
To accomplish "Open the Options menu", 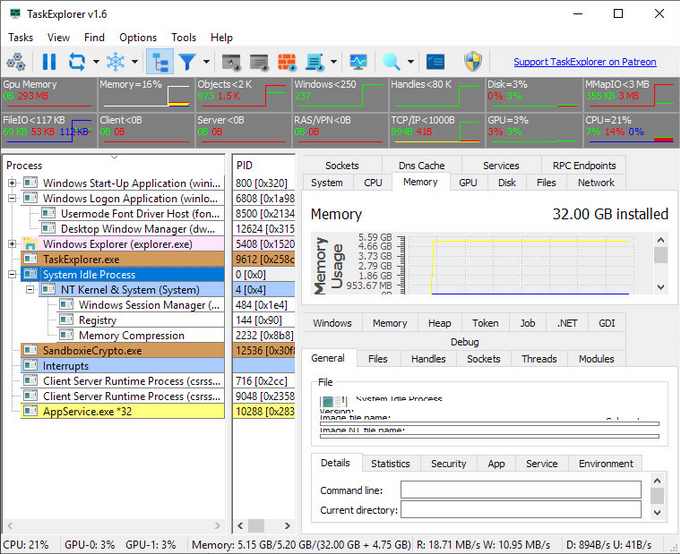I will pyautogui.click(x=137, y=37).
